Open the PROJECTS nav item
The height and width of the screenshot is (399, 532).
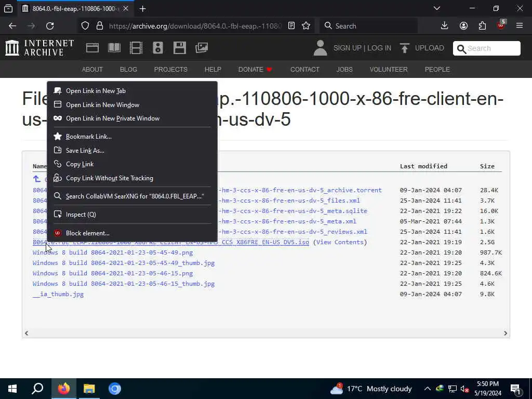click(170, 70)
